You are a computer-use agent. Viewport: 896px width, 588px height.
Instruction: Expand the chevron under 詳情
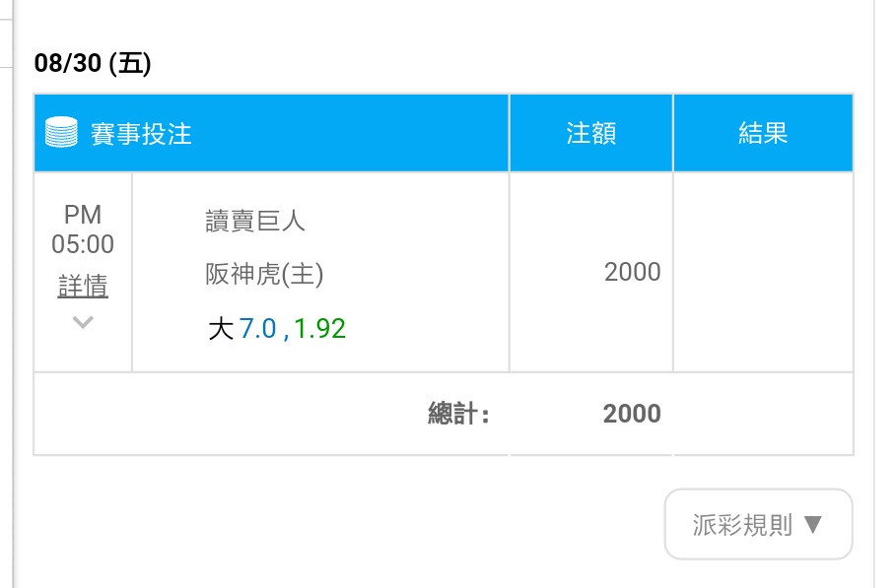coord(83,322)
